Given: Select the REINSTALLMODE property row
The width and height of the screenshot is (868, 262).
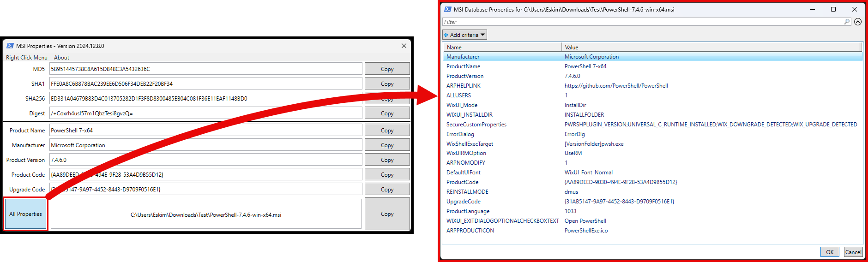Looking at the screenshot, I should pyautogui.click(x=653, y=191).
